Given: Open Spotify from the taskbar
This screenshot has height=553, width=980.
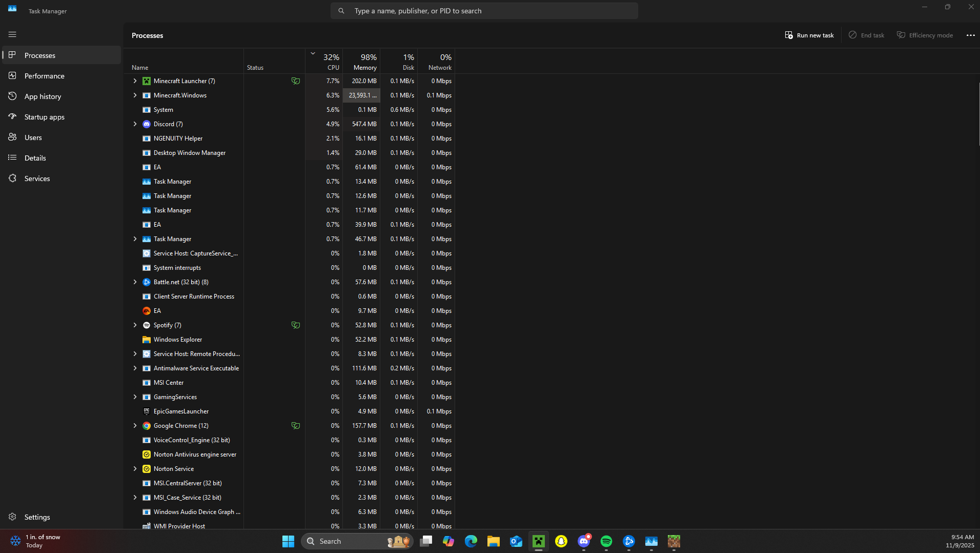Looking at the screenshot, I should pyautogui.click(x=606, y=541).
